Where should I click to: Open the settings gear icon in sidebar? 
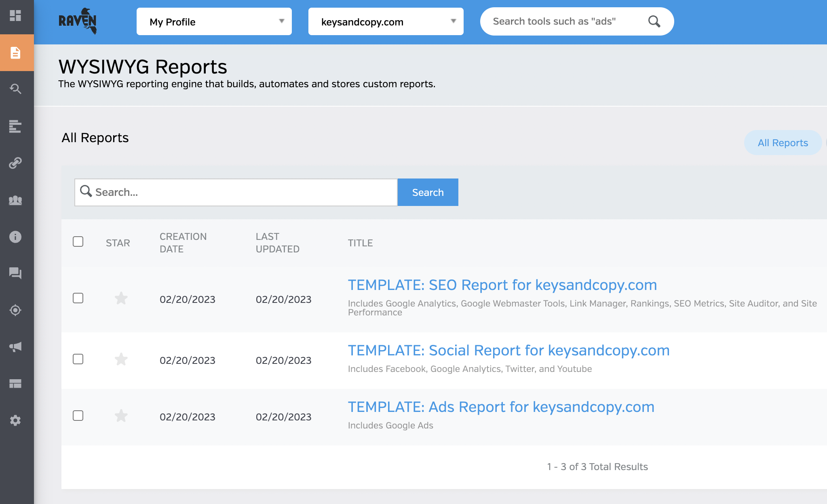tap(15, 420)
